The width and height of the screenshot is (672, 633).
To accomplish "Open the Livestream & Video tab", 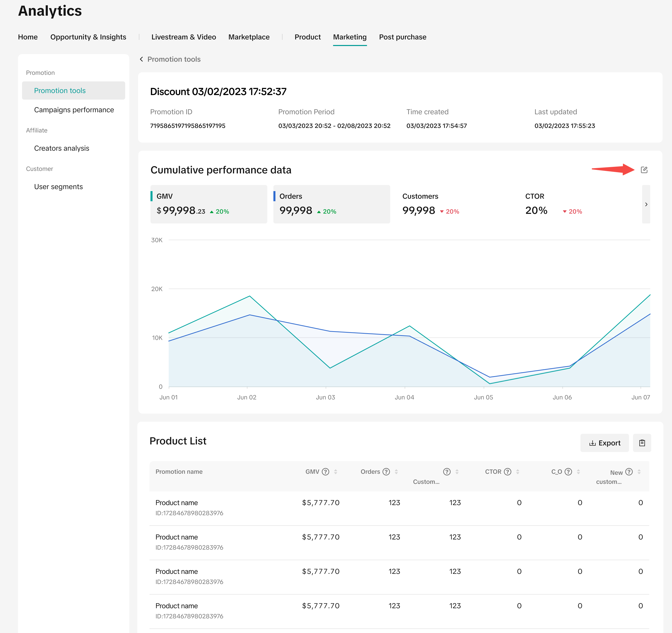I will tap(184, 37).
